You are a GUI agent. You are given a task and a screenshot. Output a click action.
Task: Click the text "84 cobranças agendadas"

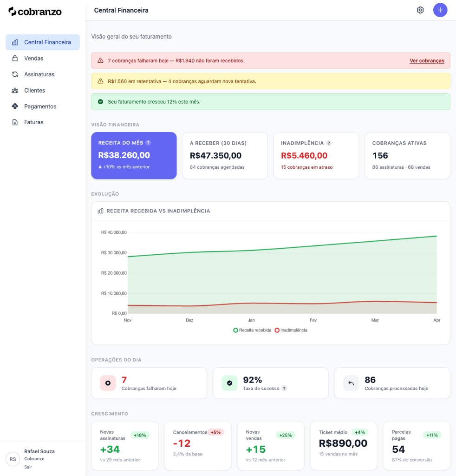point(217,167)
